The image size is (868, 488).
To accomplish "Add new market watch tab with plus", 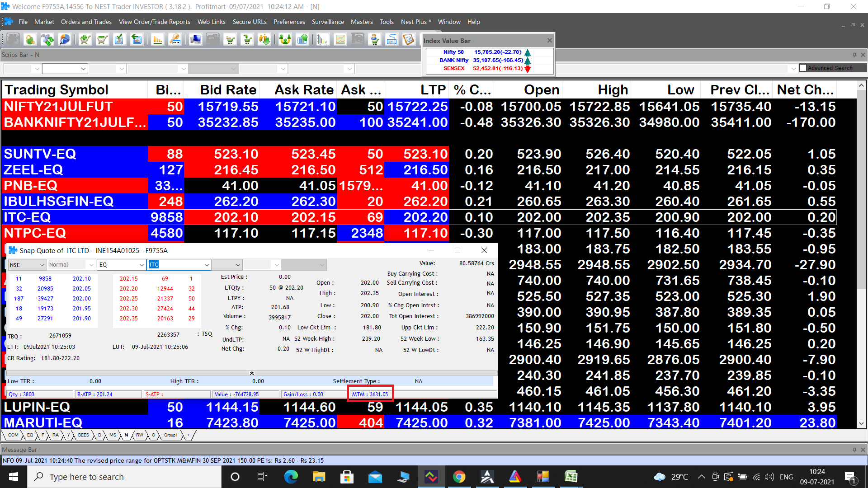I will tap(189, 435).
